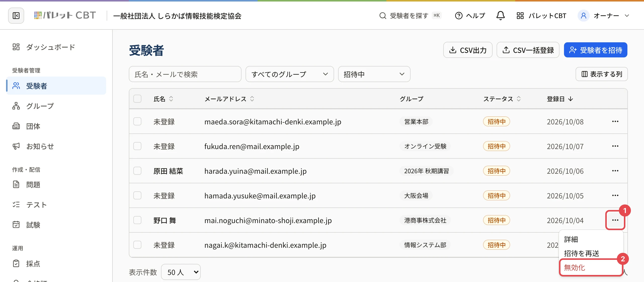The height and width of the screenshot is (282, 644).
Task: Click the name 原田 結菜
Action: pyautogui.click(x=168, y=171)
